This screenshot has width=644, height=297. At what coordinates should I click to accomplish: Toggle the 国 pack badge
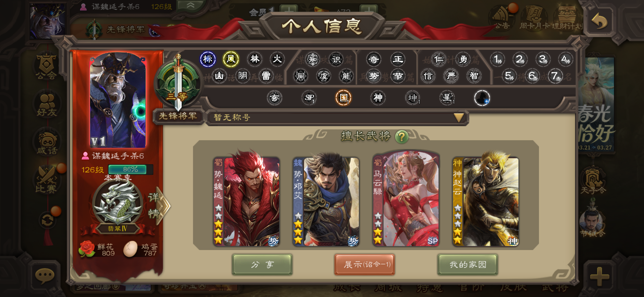343,98
